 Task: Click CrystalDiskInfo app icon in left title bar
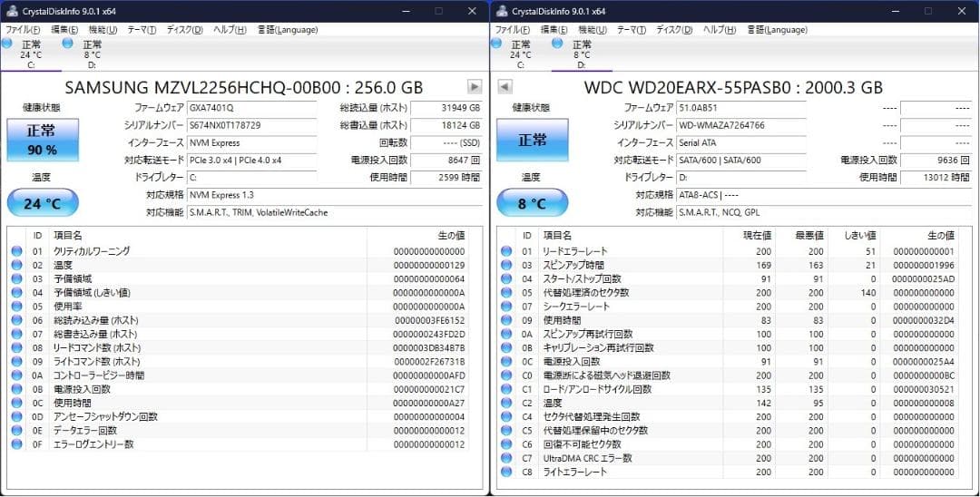(11, 11)
